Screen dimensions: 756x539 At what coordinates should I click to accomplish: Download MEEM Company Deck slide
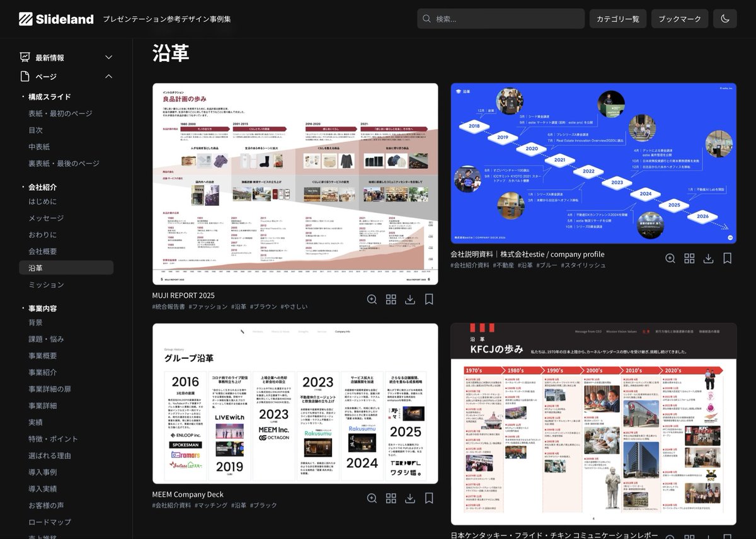click(410, 499)
